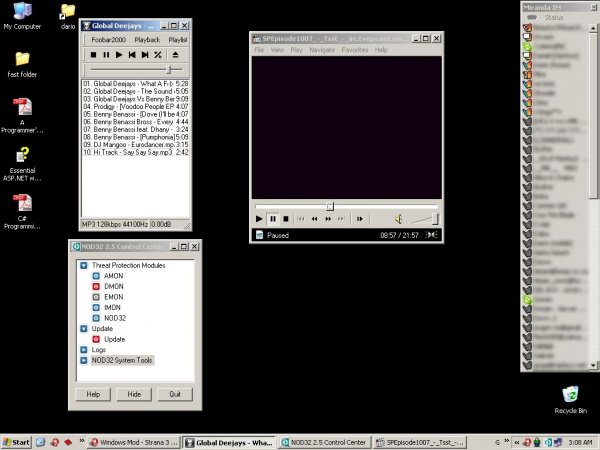Select track 04 Prodigy Voodoo People EP
600x450 pixels.
tap(135, 106)
